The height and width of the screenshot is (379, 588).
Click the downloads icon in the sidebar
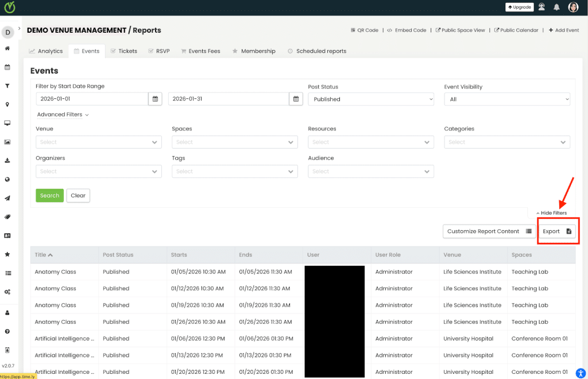(x=7, y=161)
